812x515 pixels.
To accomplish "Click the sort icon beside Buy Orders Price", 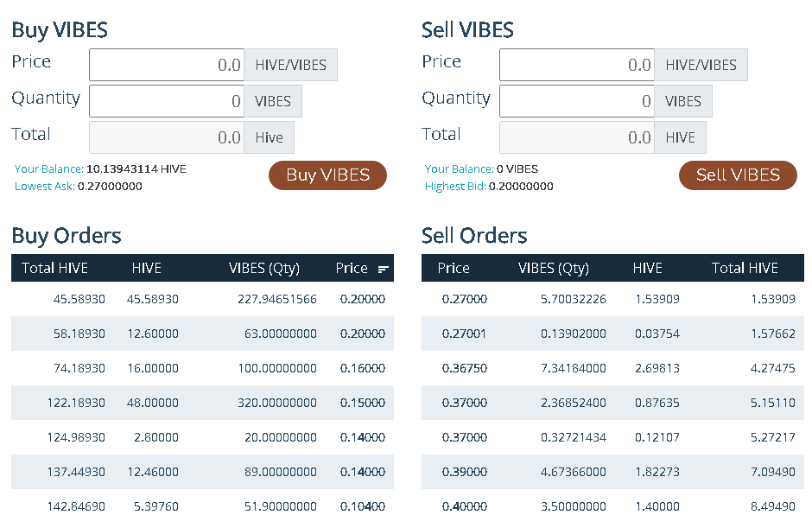I will click(x=384, y=269).
